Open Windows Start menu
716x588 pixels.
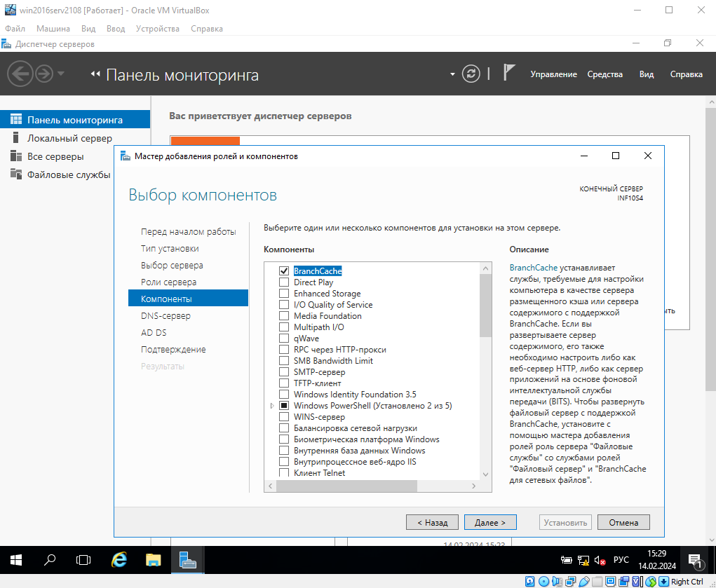pyautogui.click(x=16, y=560)
